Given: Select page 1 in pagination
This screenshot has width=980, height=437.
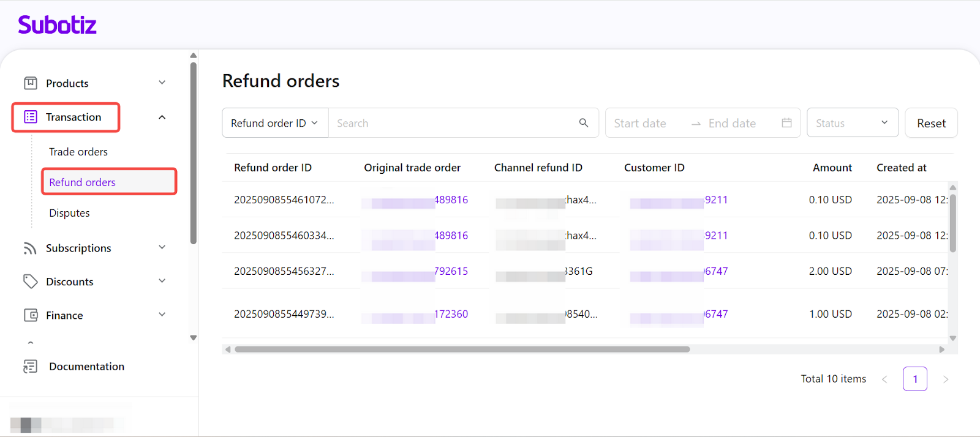Looking at the screenshot, I should pyautogui.click(x=914, y=379).
